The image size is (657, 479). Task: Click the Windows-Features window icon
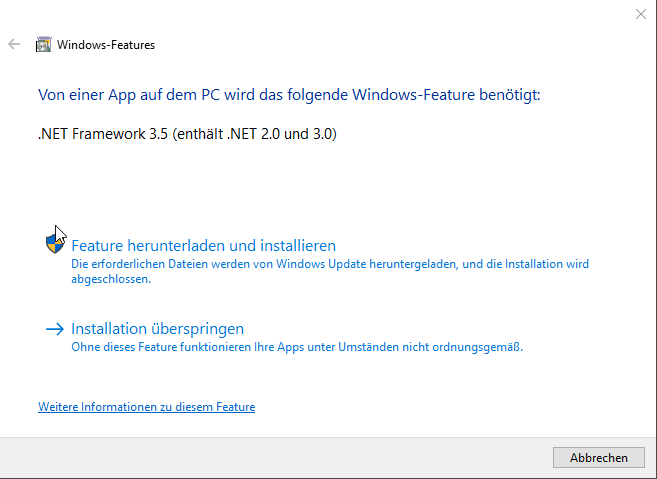coord(44,45)
